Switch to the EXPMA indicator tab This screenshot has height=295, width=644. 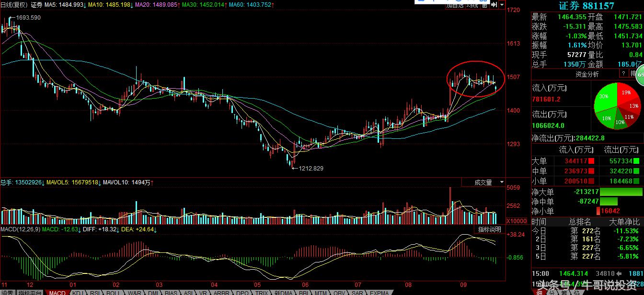[x=379, y=293]
